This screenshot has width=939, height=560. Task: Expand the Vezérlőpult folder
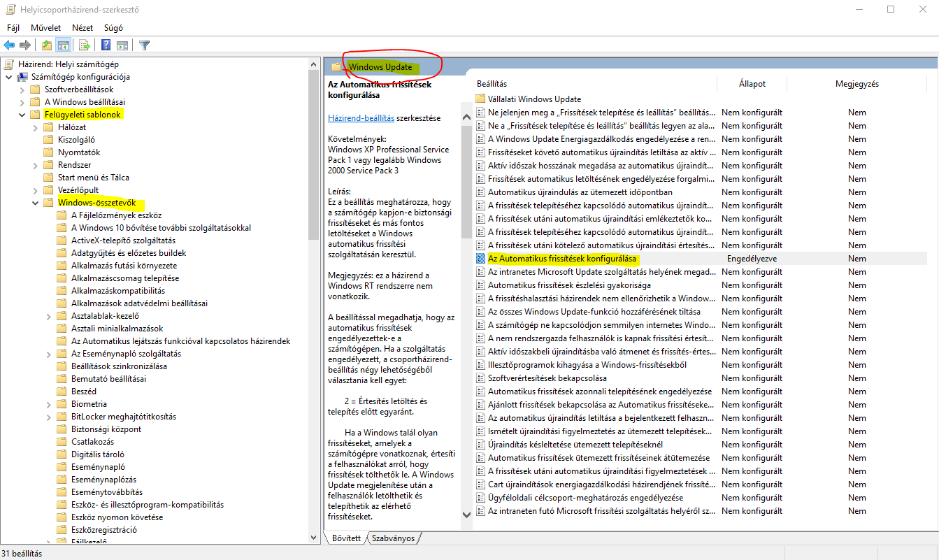tap(36, 190)
